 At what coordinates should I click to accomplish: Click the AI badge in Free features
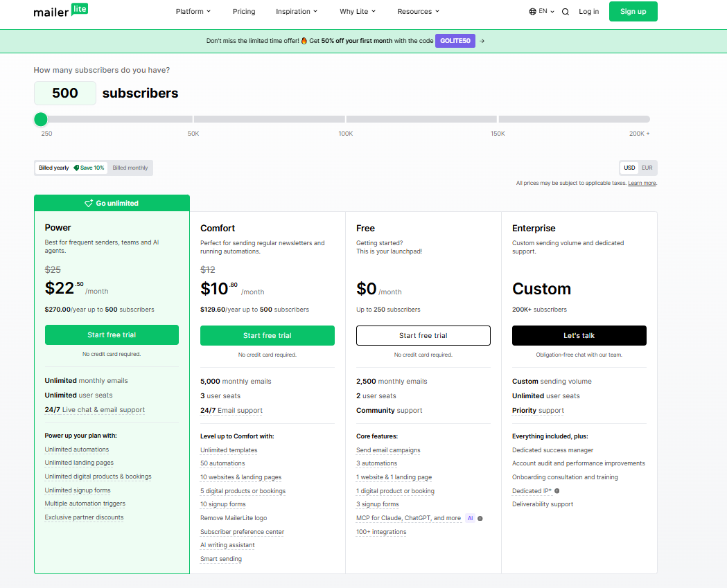[x=470, y=519]
